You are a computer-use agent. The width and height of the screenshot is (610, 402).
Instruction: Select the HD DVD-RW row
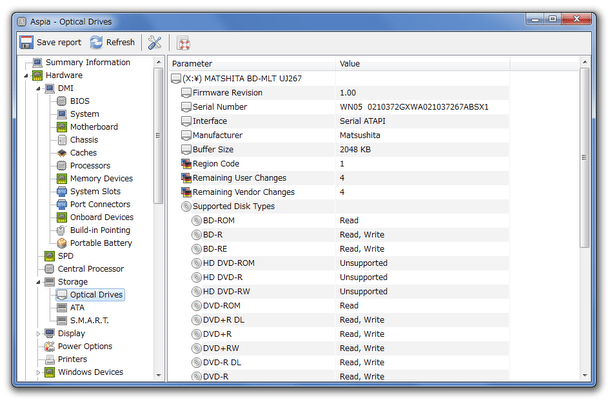coord(339,291)
